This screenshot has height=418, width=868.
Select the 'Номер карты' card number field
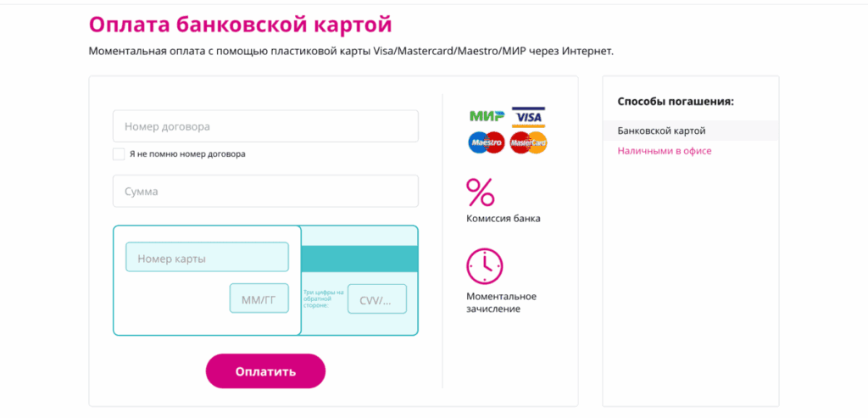(x=207, y=257)
